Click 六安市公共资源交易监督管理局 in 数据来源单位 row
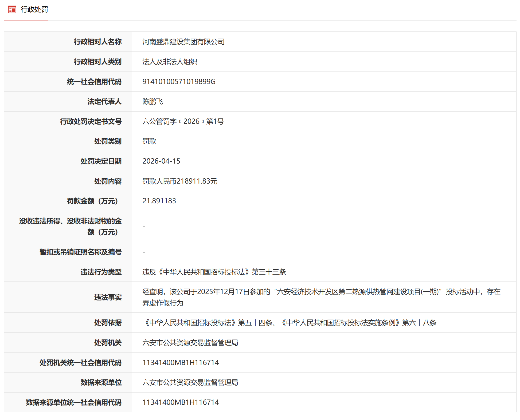Screen dimensions: 520x420 pyautogui.click(x=190, y=383)
